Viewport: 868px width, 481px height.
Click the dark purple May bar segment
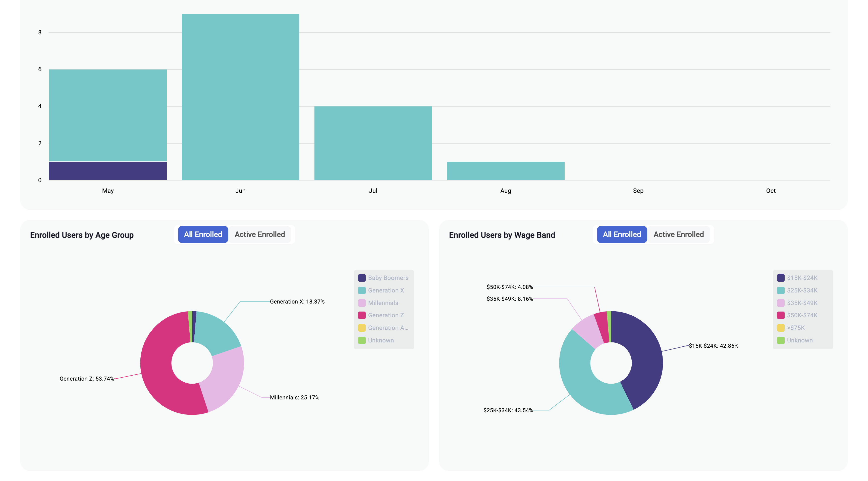tap(108, 171)
